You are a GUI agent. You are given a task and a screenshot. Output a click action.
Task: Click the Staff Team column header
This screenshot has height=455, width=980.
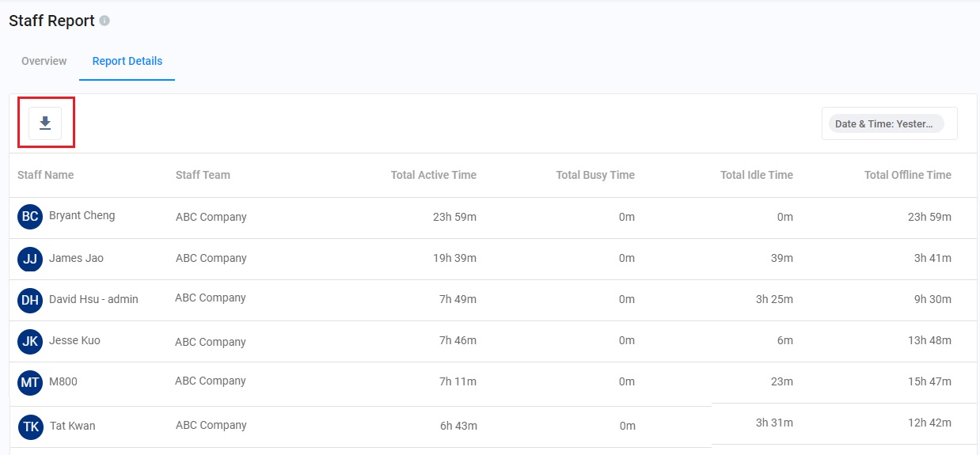[203, 175]
